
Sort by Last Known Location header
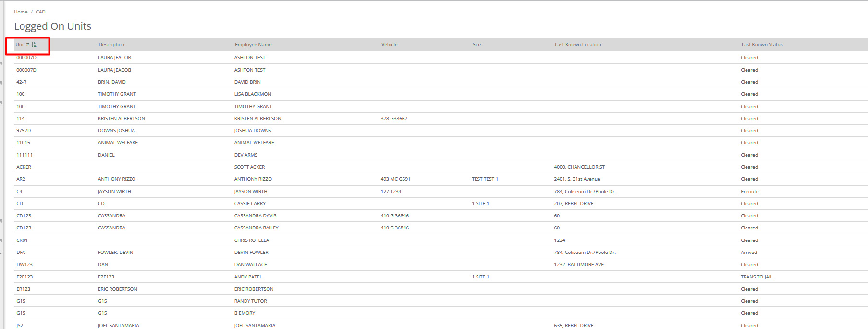pos(578,44)
